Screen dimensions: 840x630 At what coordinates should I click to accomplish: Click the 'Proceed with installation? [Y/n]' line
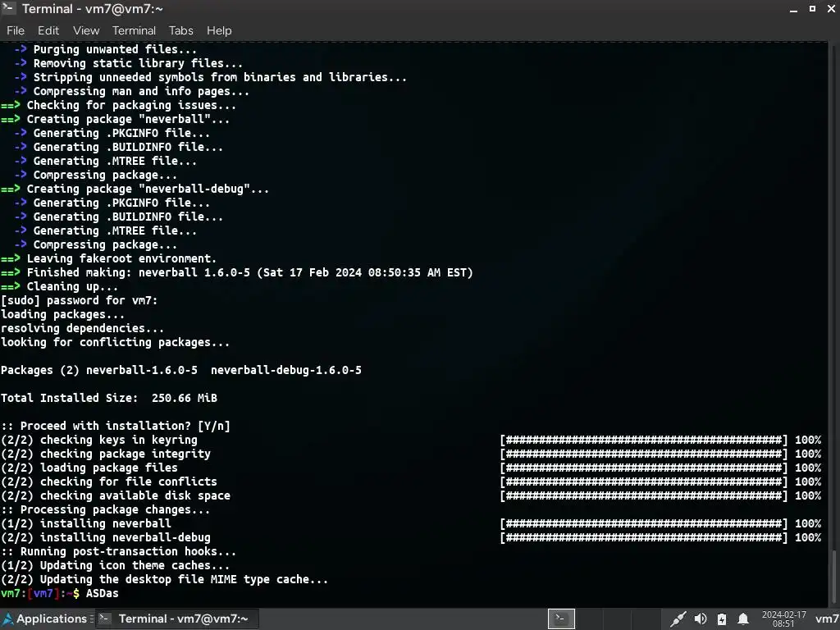[115, 426]
